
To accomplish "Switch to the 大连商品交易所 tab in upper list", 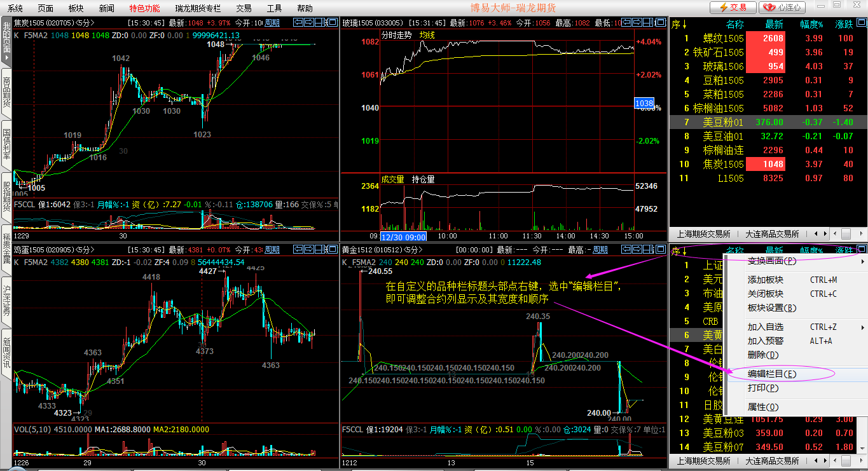I will point(771,234).
